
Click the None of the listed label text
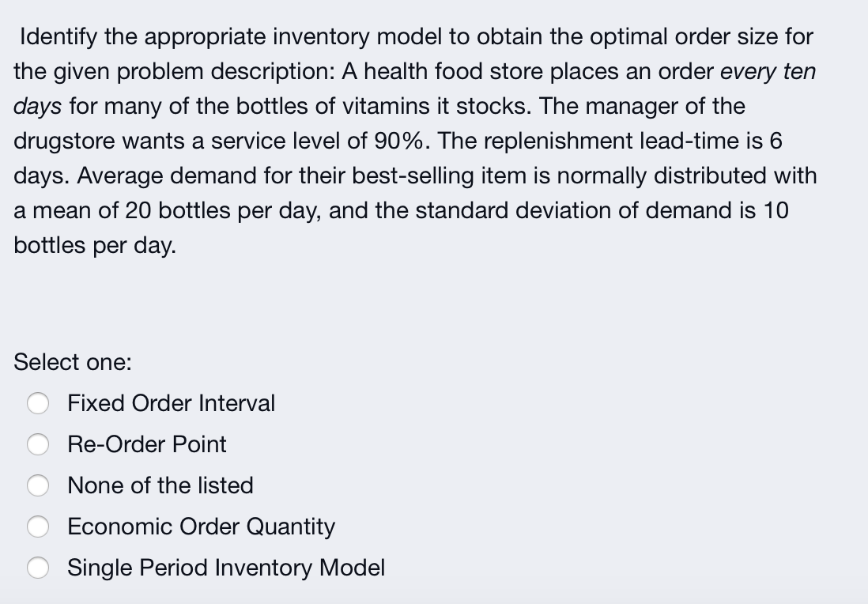click(x=160, y=485)
